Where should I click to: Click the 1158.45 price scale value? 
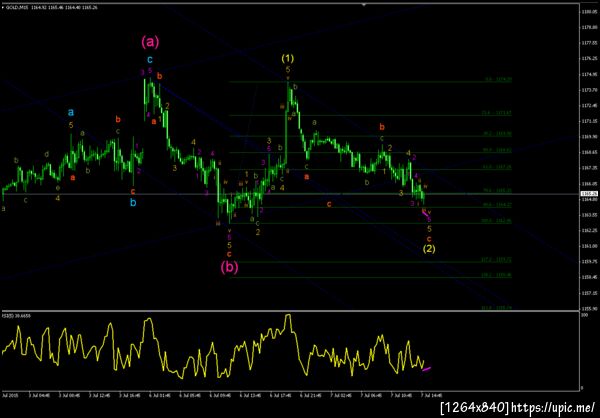(590, 277)
